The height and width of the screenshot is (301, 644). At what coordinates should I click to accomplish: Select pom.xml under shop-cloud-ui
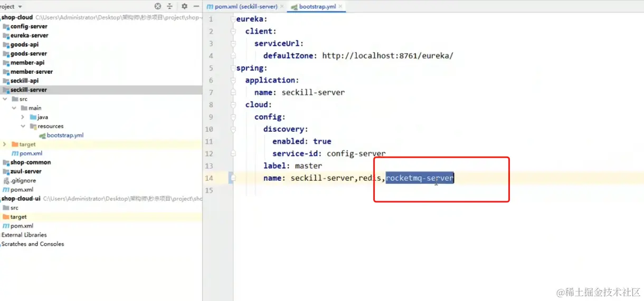22,226
